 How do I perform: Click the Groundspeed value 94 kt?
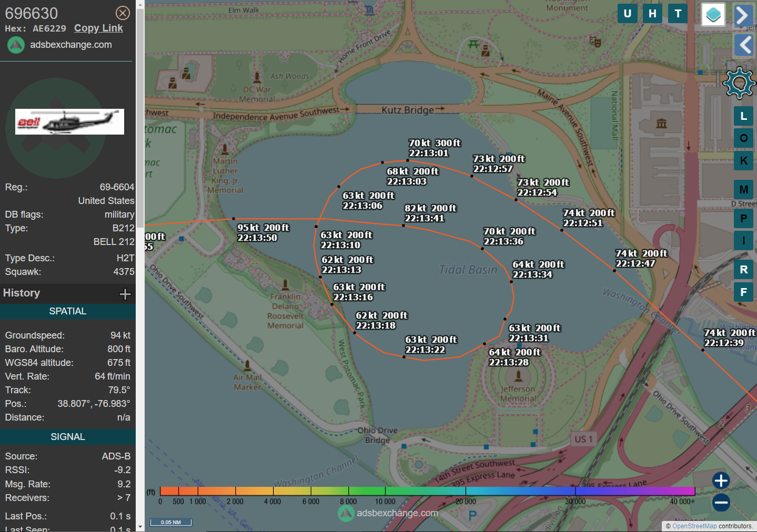click(x=120, y=335)
